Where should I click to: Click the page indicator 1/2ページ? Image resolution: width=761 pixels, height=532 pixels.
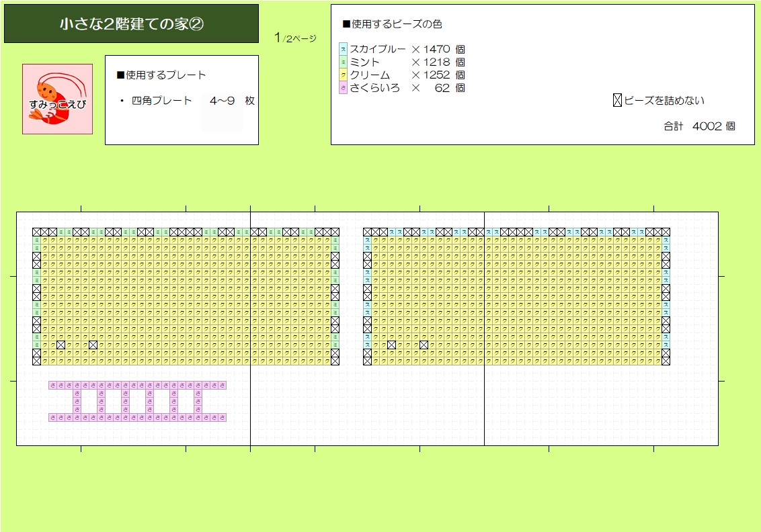point(295,38)
